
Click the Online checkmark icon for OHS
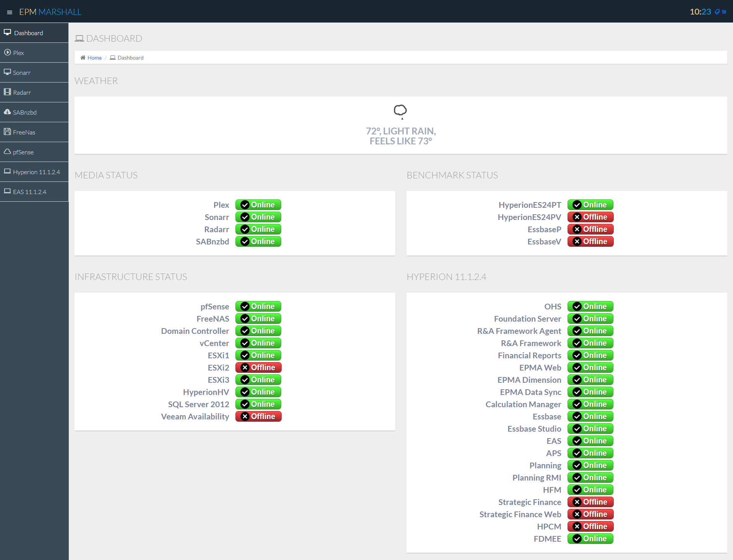point(577,306)
